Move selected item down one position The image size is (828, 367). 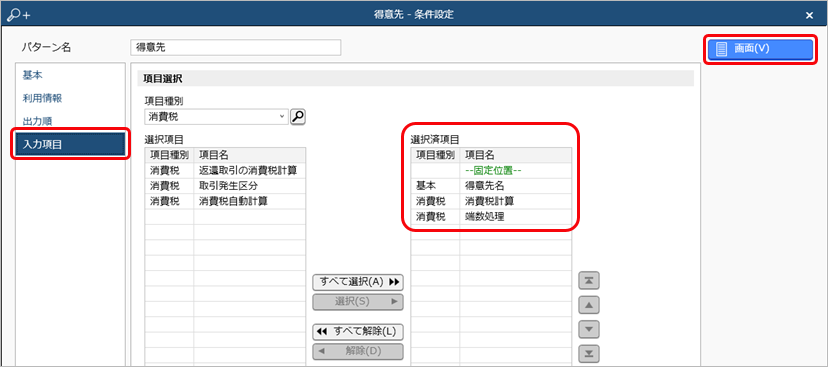[x=589, y=330]
